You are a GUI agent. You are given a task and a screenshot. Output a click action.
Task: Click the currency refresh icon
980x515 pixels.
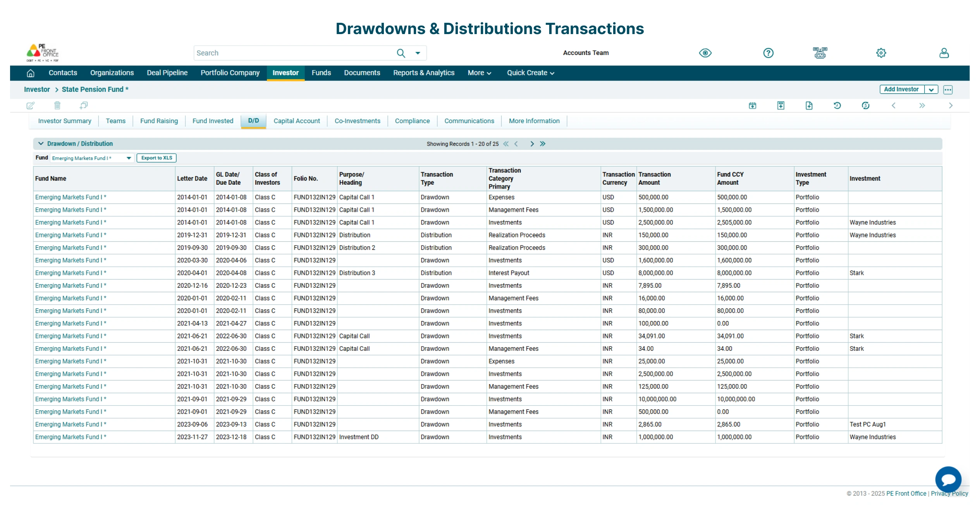click(865, 105)
